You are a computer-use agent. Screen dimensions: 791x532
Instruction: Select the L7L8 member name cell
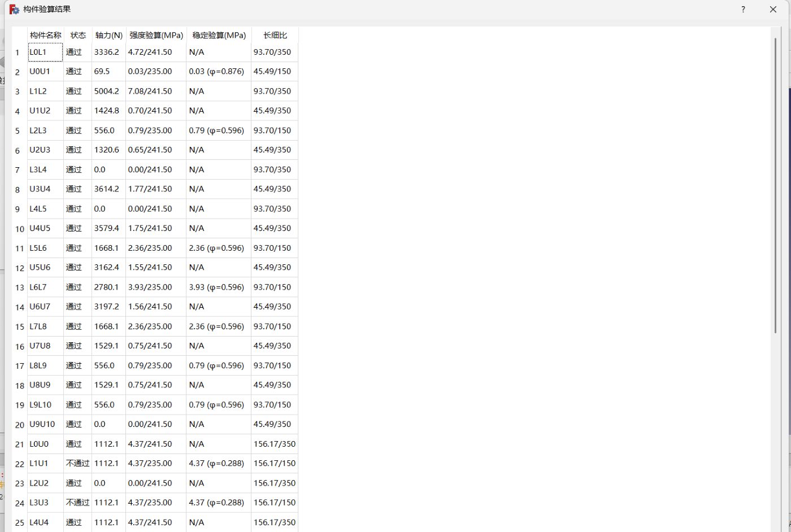click(x=46, y=326)
